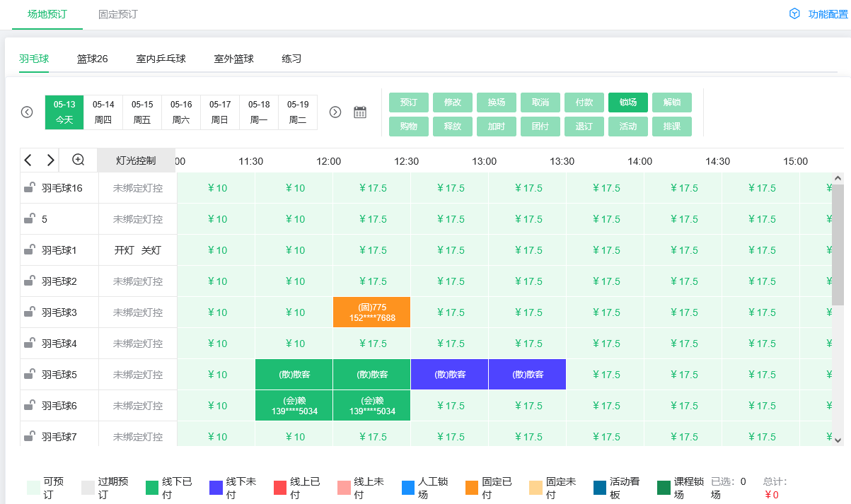Click the 团付 button
This screenshot has height=504, width=851.
(540, 127)
